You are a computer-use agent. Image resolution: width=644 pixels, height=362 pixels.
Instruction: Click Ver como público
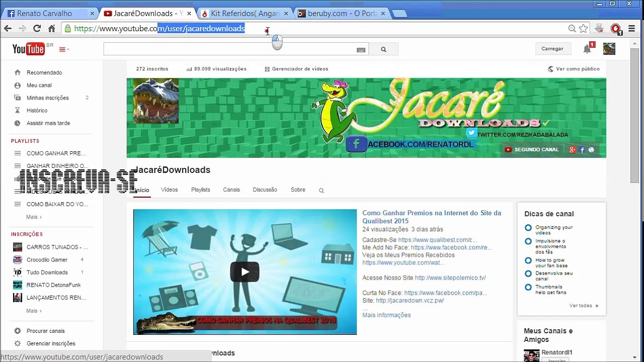(574, 69)
